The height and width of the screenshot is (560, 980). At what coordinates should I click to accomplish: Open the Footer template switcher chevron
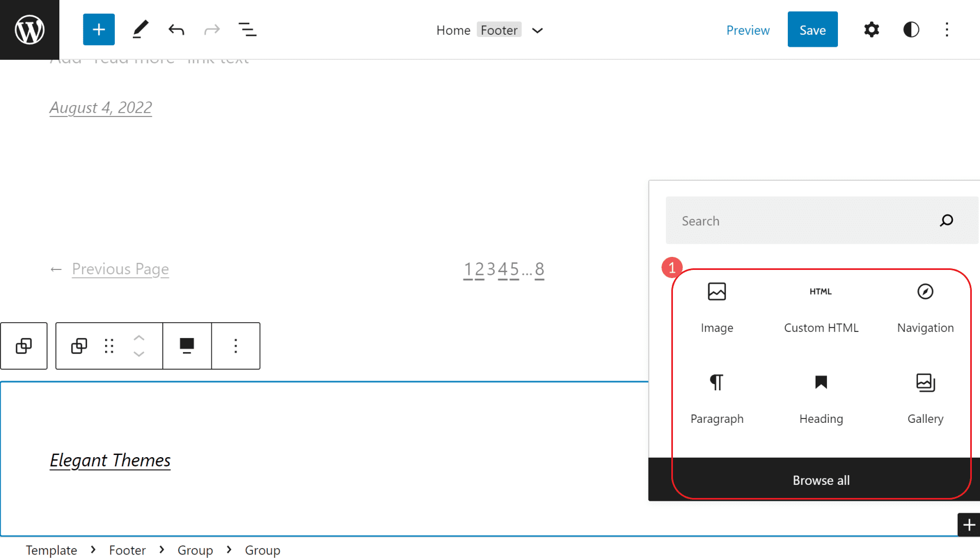(x=537, y=30)
